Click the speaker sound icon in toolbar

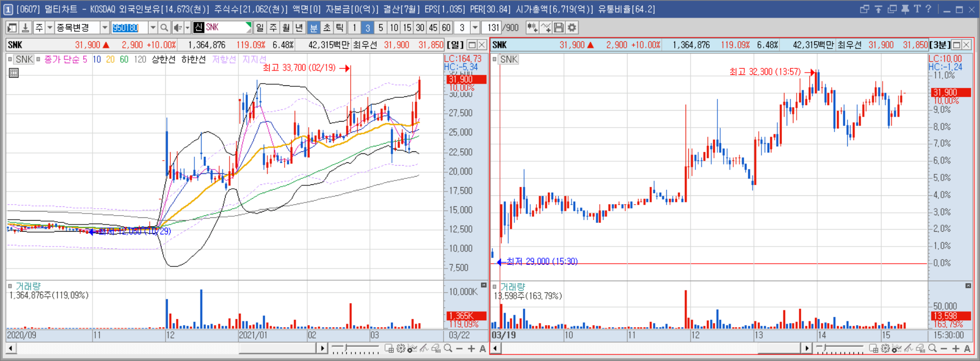[177, 28]
